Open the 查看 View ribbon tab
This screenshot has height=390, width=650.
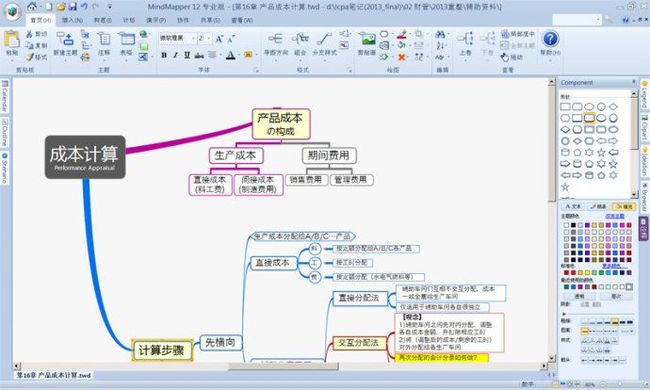[x=242, y=20]
